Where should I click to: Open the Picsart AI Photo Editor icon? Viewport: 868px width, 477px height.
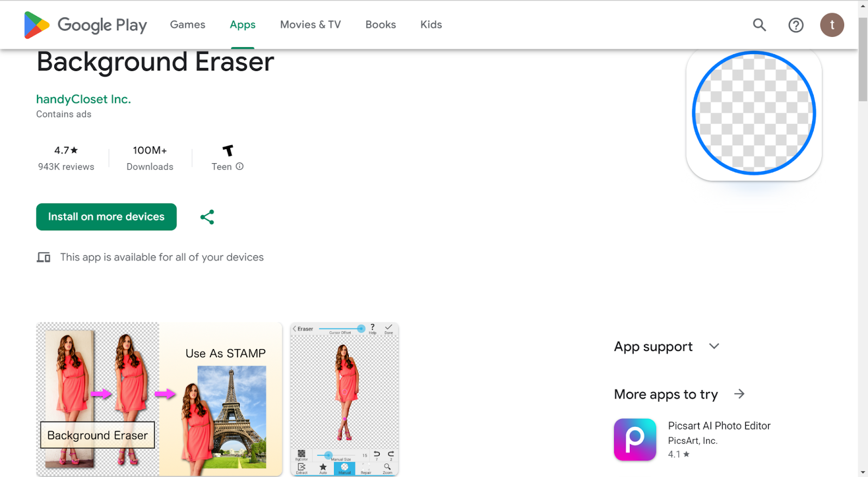635,440
